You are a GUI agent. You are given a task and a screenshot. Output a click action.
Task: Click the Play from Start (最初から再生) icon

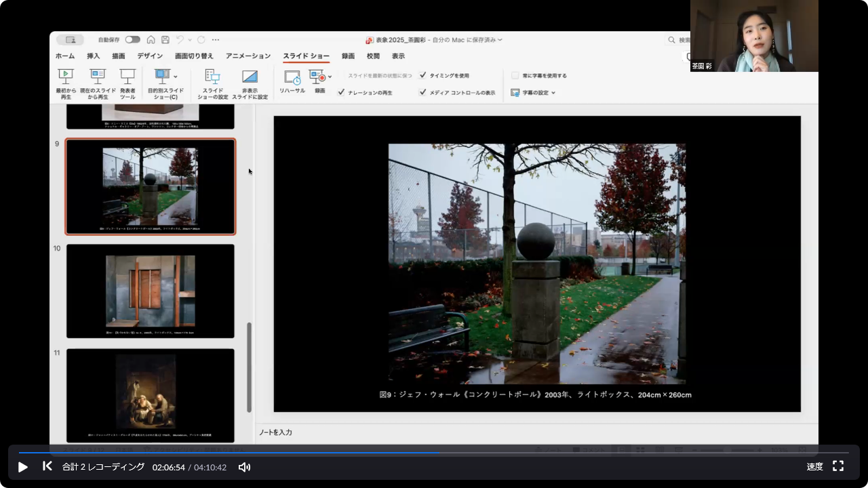coord(66,77)
